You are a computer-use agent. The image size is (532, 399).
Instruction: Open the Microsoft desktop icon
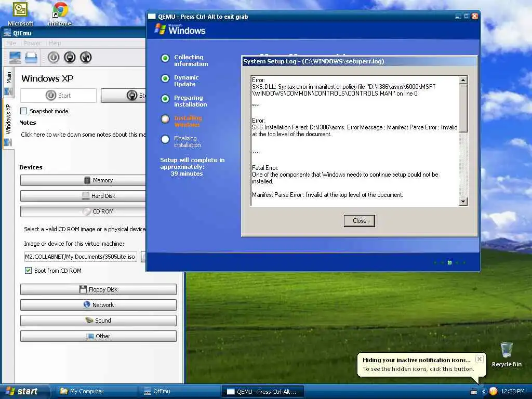[x=20, y=14]
